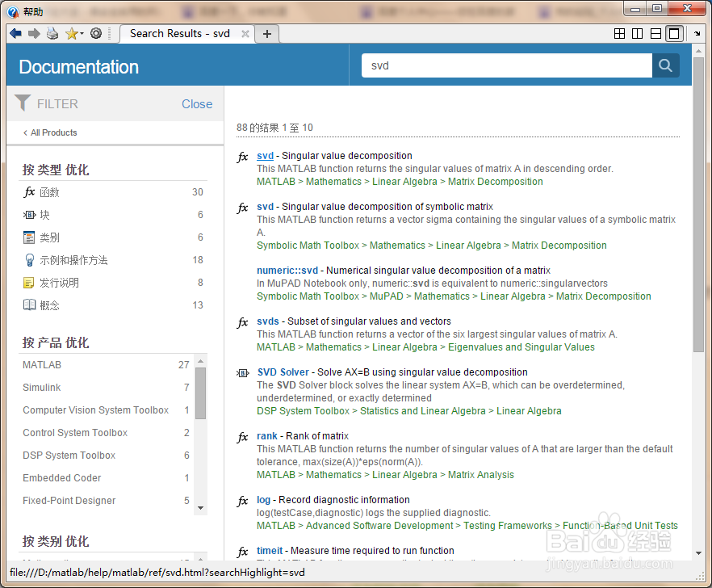Screen dimensions: 712x588
Task: Add a new tab with plus button
Action: (x=267, y=34)
